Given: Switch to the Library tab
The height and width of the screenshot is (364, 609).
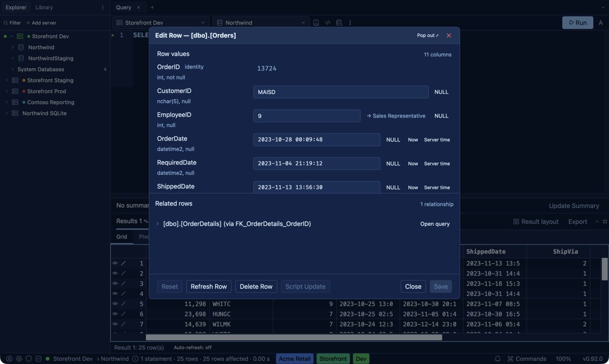Looking at the screenshot, I should tap(44, 8).
